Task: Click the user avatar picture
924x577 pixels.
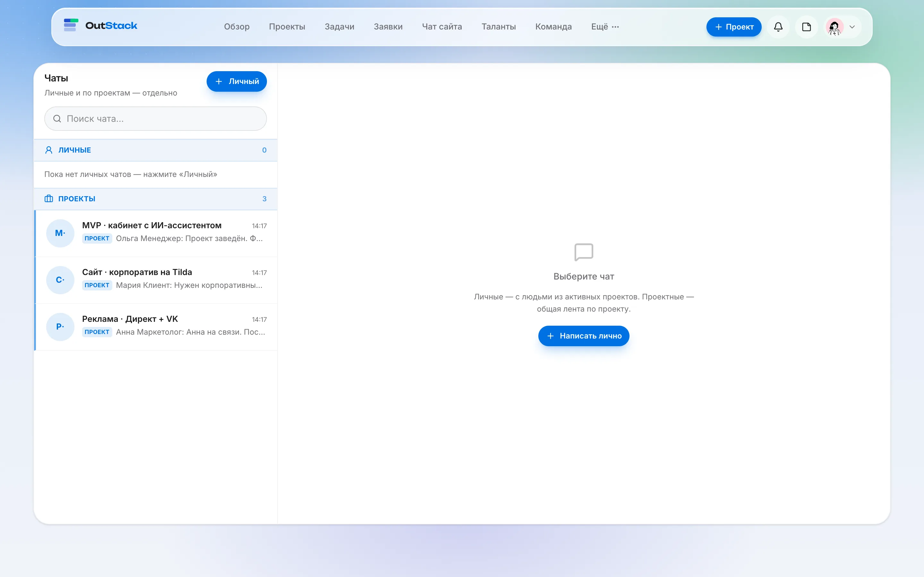Action: pyautogui.click(x=834, y=27)
